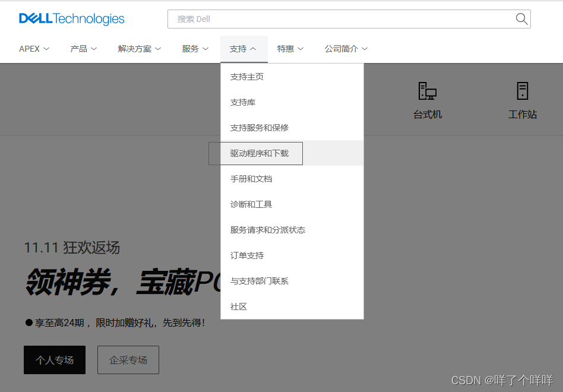Image resolution: width=563 pixels, height=392 pixels.
Task: Click the 企采专场 button
Action: click(128, 360)
